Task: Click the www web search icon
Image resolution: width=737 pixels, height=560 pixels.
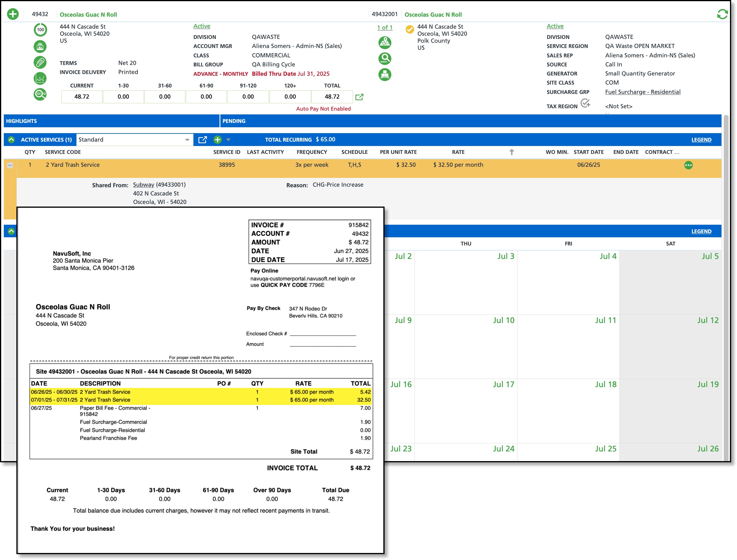Action: (385, 59)
